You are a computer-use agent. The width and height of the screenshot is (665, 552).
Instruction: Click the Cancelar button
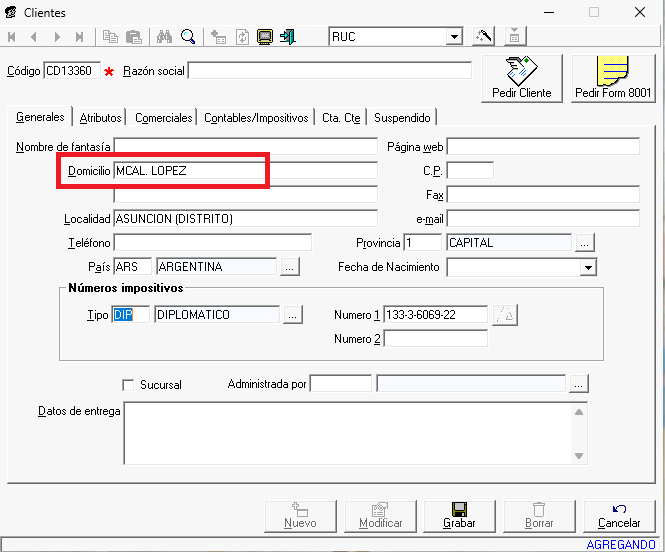[x=619, y=516]
